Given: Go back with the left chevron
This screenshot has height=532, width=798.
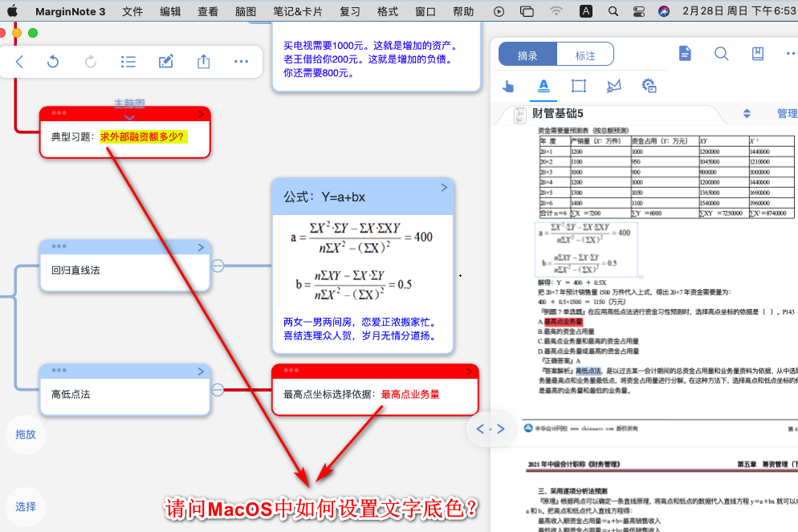Looking at the screenshot, I should 20,62.
